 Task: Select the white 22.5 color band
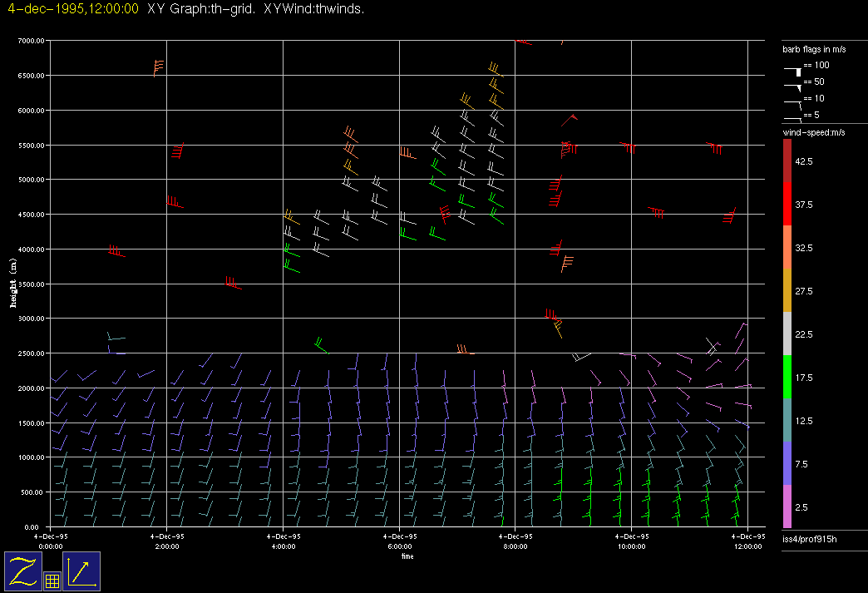pos(787,334)
